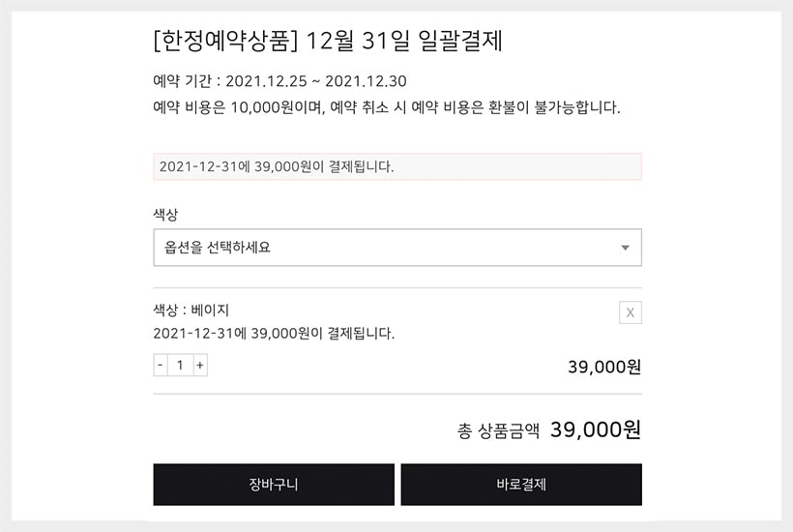
Task: Click the quantity input field showing 1
Action: [x=180, y=366]
